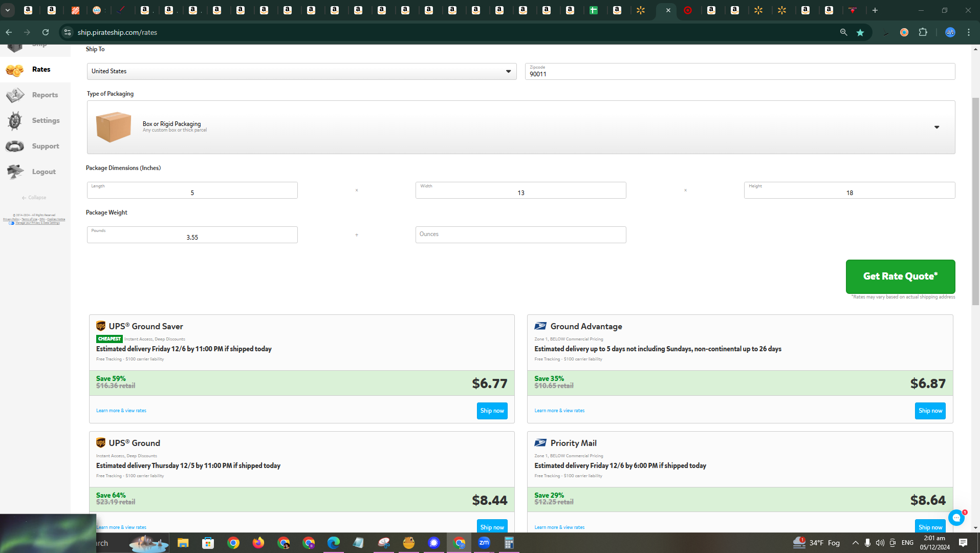Open the Chrome extensions puzzle icon

pos(923,32)
